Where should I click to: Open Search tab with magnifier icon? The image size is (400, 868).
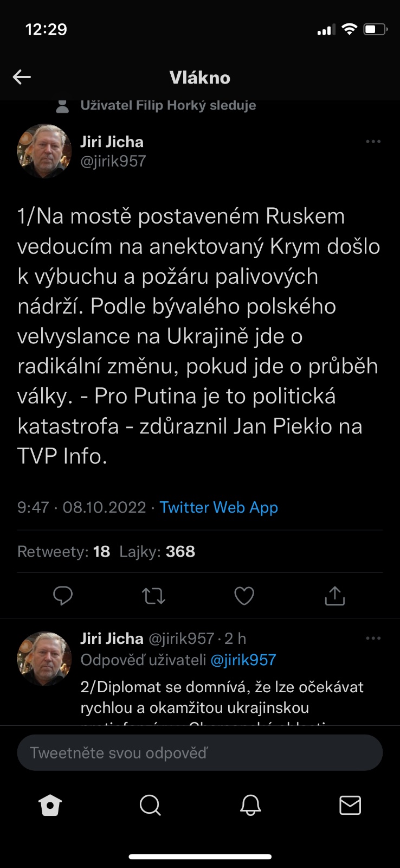coord(150,805)
